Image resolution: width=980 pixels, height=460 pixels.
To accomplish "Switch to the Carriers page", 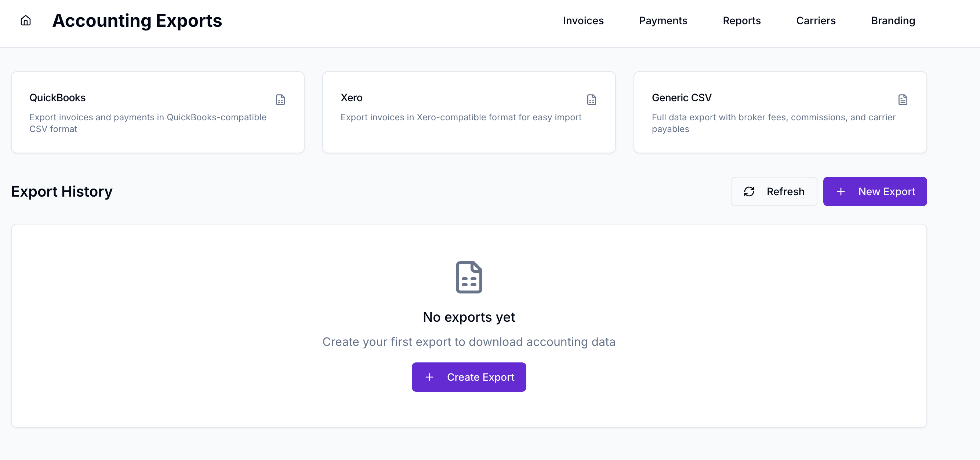I will coord(816,21).
